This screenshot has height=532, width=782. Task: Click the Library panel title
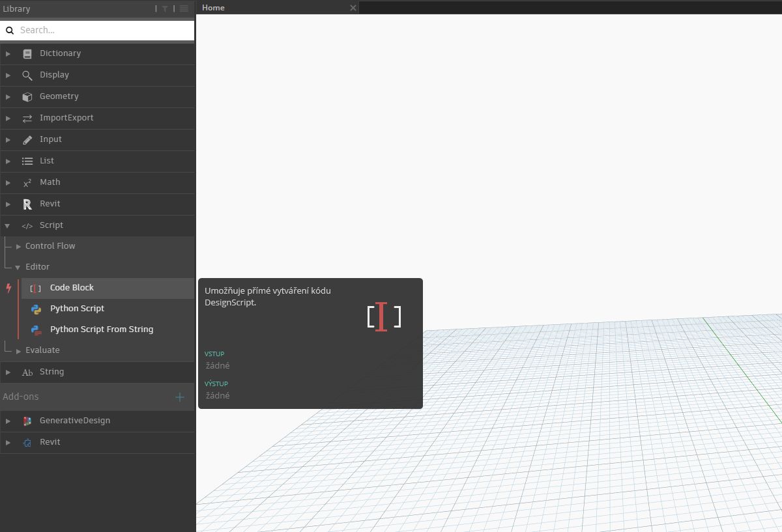16,8
